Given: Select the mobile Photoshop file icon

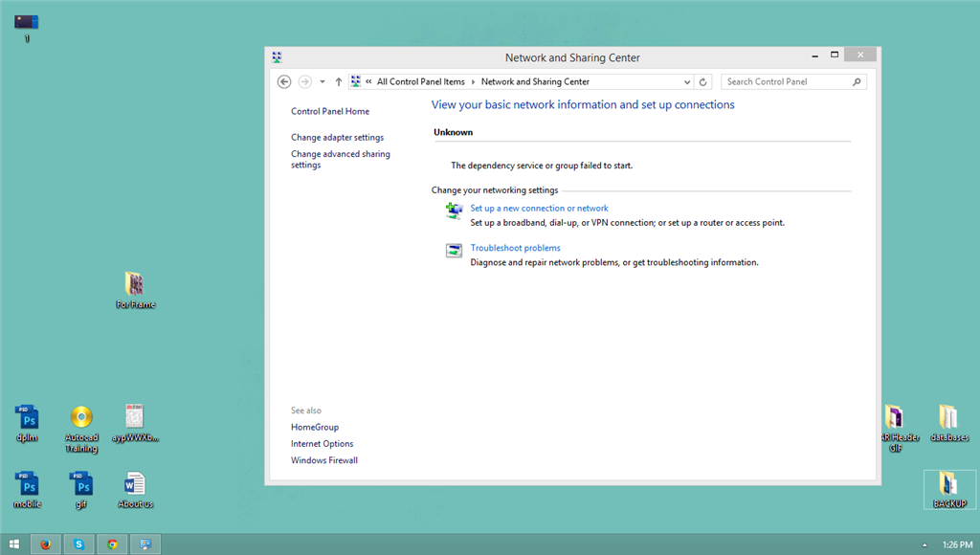Looking at the screenshot, I should (x=27, y=491).
